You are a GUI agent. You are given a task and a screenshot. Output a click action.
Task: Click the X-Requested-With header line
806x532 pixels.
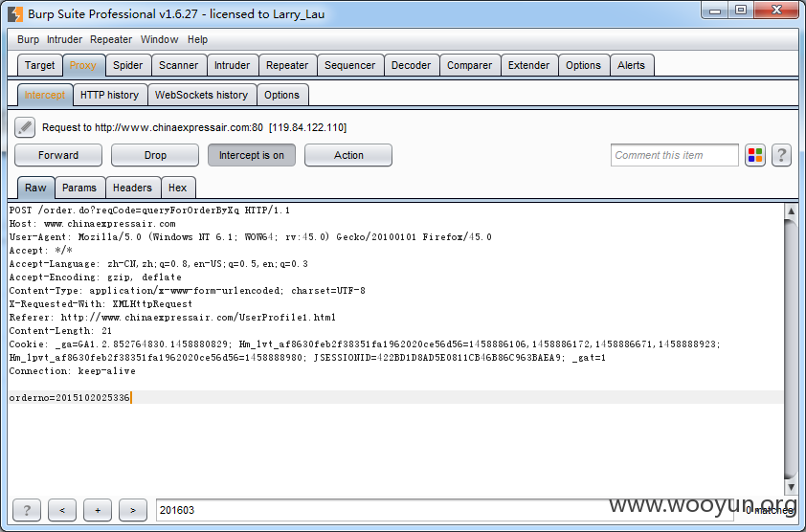click(101, 303)
